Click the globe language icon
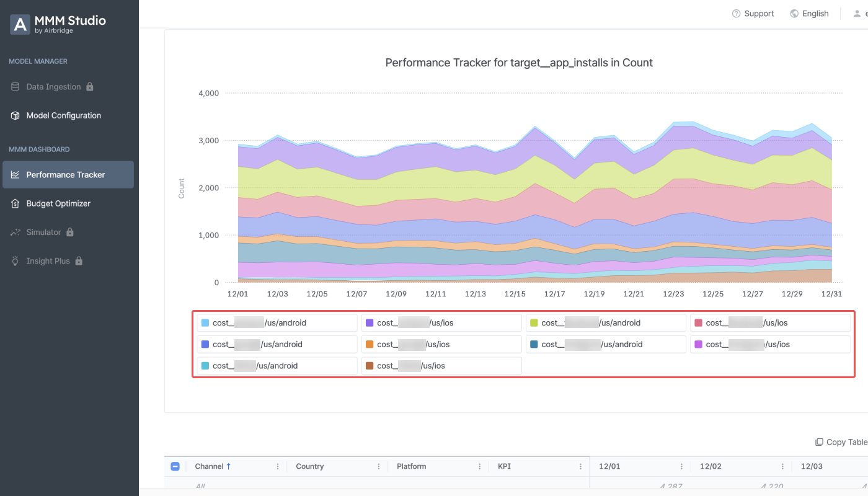868x496 pixels. (794, 14)
